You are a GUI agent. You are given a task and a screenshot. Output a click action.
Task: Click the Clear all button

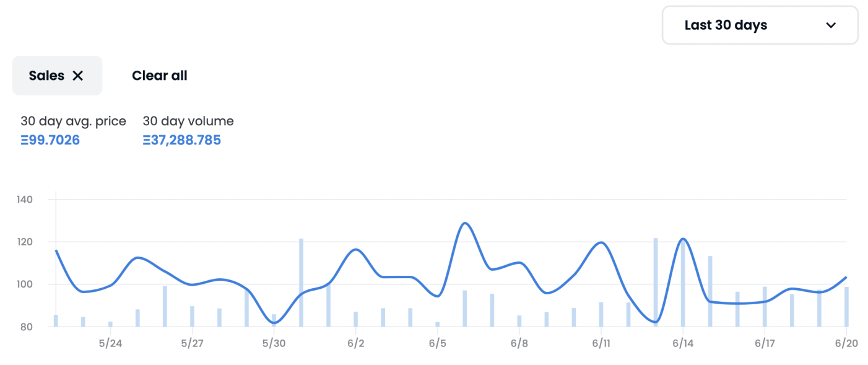pos(160,76)
